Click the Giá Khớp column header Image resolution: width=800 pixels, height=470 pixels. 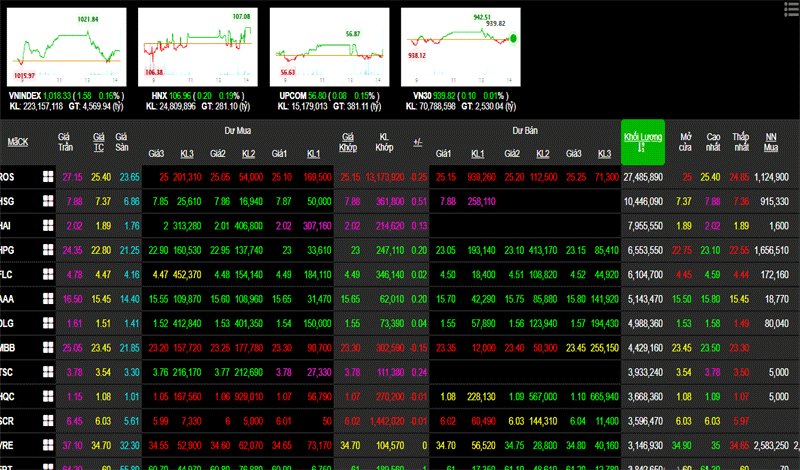coord(348,142)
